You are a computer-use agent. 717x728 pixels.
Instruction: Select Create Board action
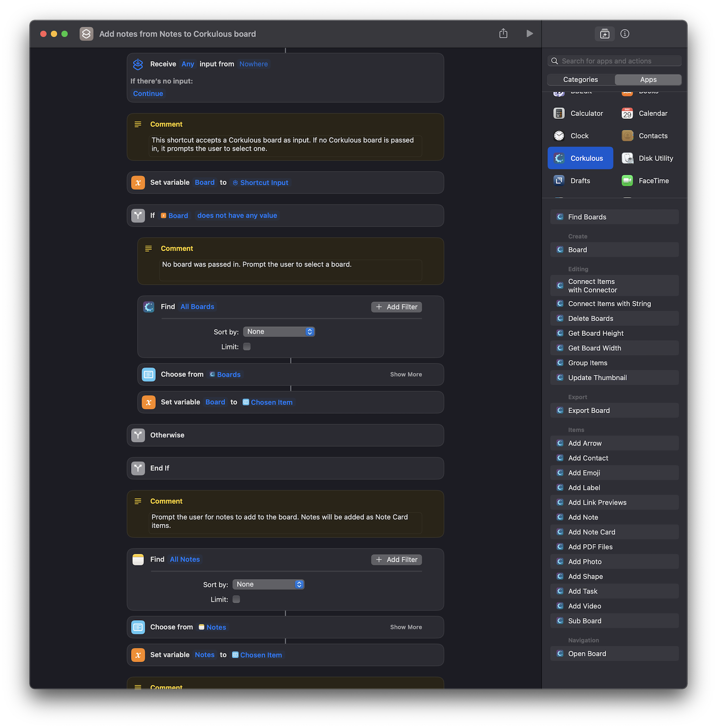tap(615, 250)
